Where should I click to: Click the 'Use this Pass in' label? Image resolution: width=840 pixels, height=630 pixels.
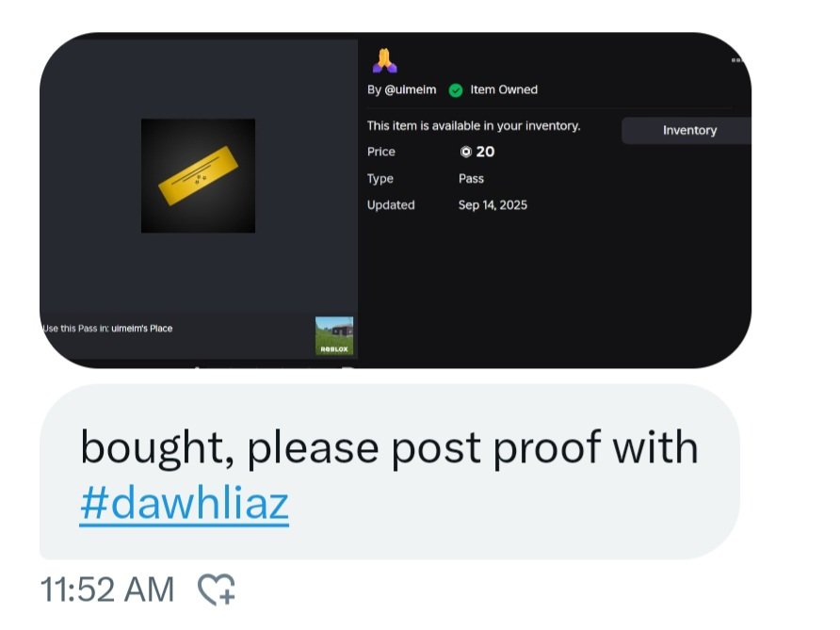(x=75, y=329)
